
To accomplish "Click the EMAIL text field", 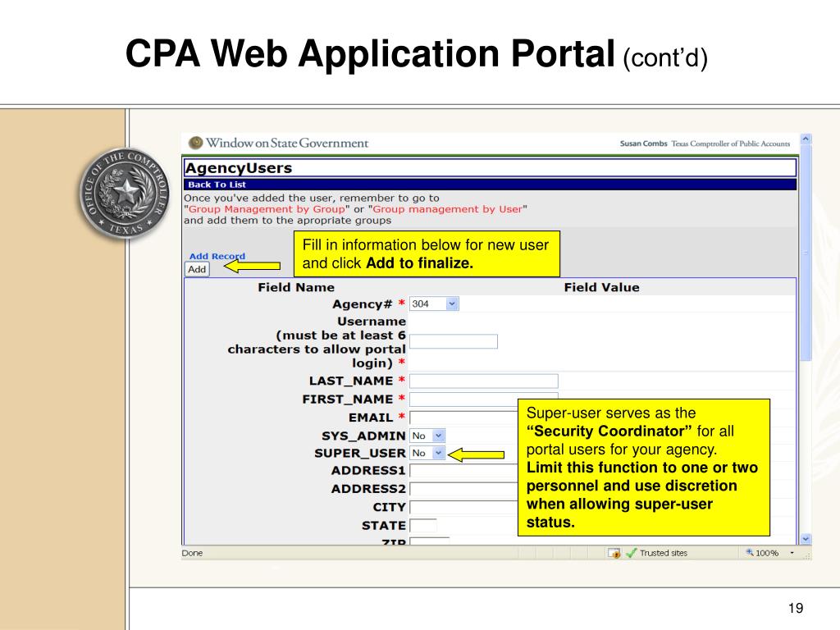I will click(x=463, y=418).
